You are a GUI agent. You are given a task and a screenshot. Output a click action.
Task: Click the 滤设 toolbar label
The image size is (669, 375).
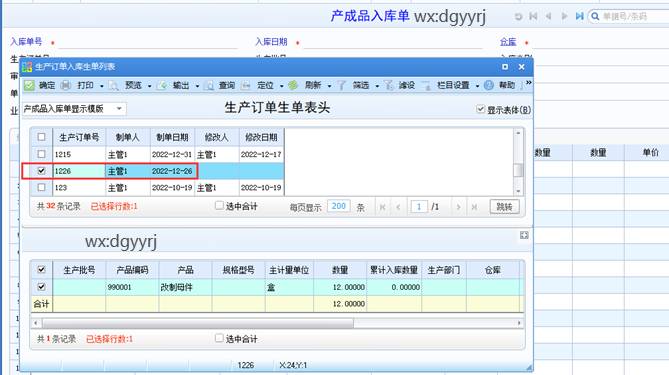[407, 85]
